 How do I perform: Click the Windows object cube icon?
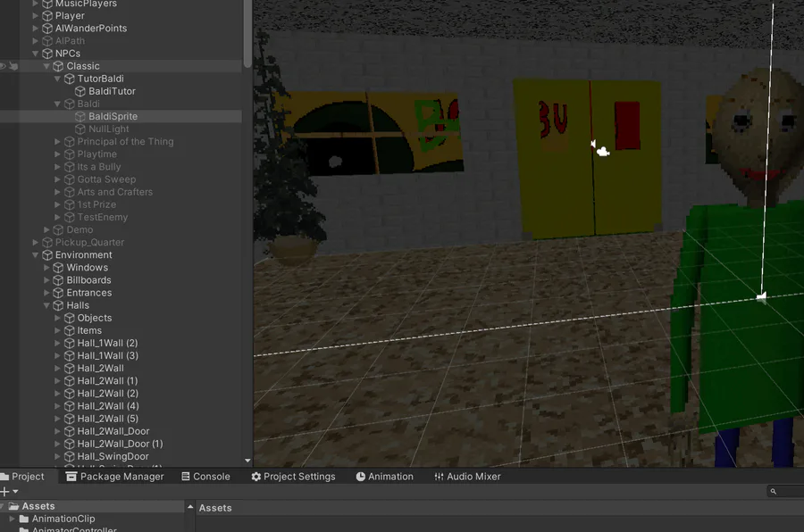tap(58, 268)
